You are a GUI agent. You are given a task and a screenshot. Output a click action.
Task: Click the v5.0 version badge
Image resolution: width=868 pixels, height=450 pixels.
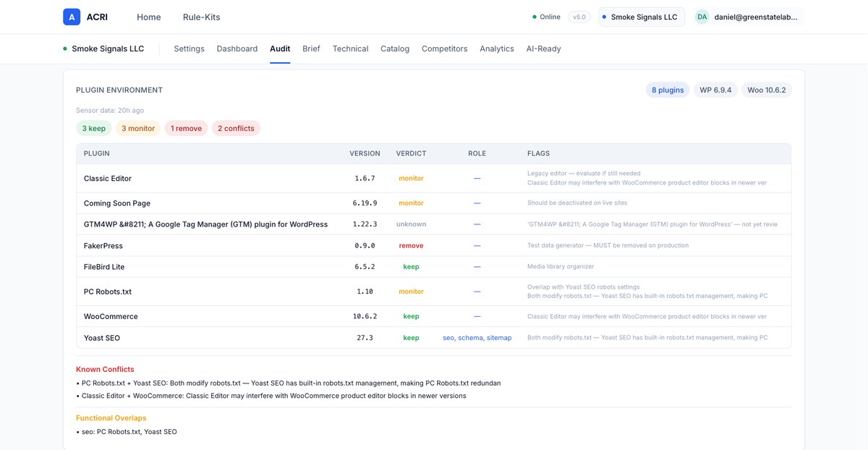click(579, 17)
